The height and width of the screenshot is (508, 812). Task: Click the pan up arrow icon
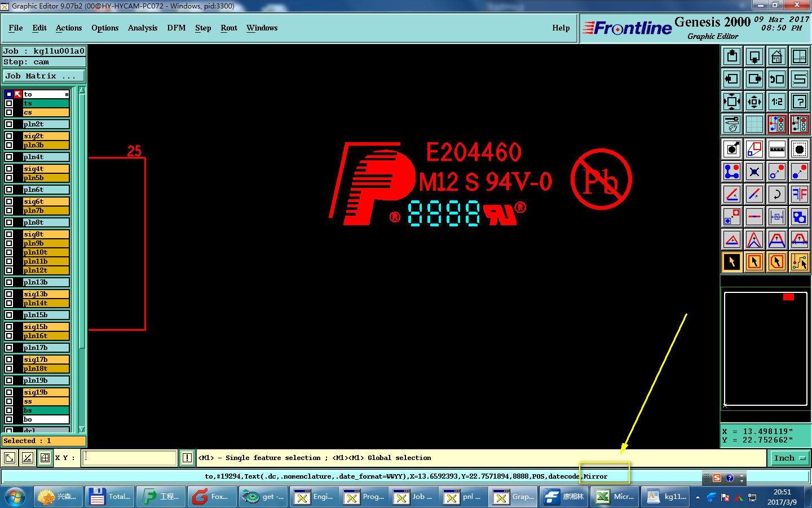tap(732, 56)
